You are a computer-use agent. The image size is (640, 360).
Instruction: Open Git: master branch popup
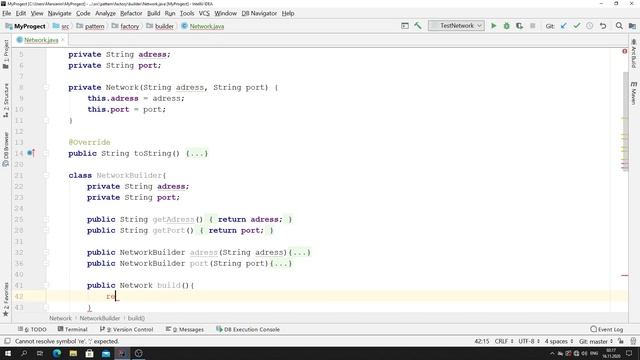coord(596,341)
